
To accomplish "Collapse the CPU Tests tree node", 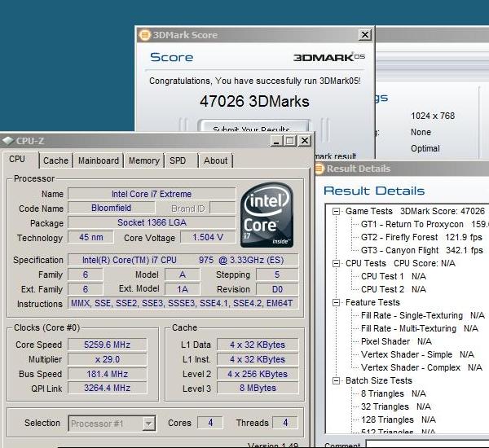I will tap(336, 263).
